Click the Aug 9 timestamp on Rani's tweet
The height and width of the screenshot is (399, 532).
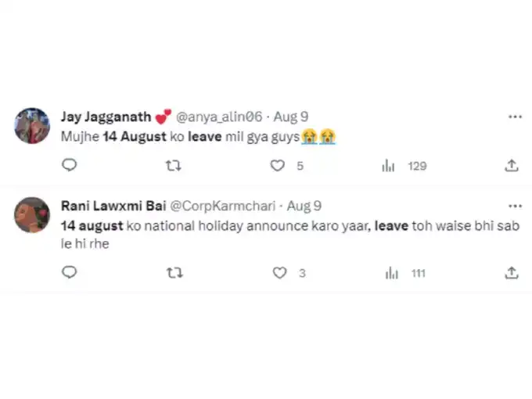304,206
